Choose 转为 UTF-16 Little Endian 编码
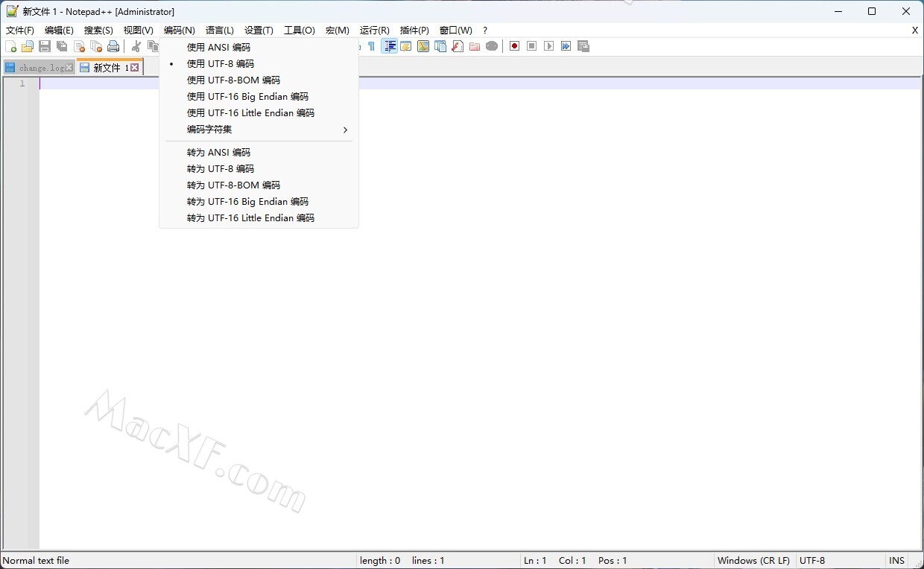The height and width of the screenshot is (569, 924). tap(259, 218)
